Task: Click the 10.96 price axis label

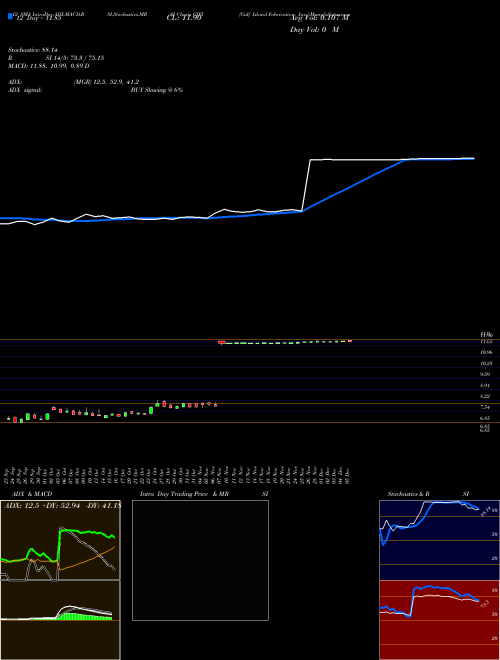Action: coord(486,352)
